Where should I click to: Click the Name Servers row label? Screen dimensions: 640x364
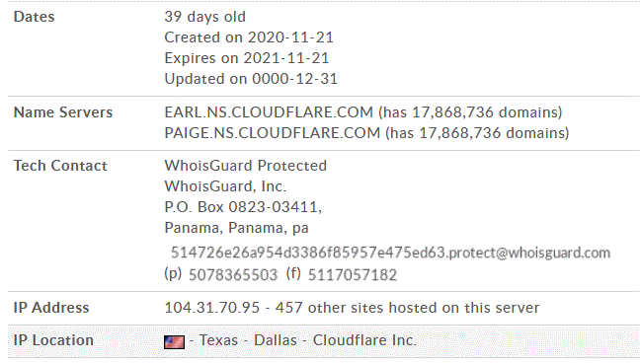coord(63,112)
